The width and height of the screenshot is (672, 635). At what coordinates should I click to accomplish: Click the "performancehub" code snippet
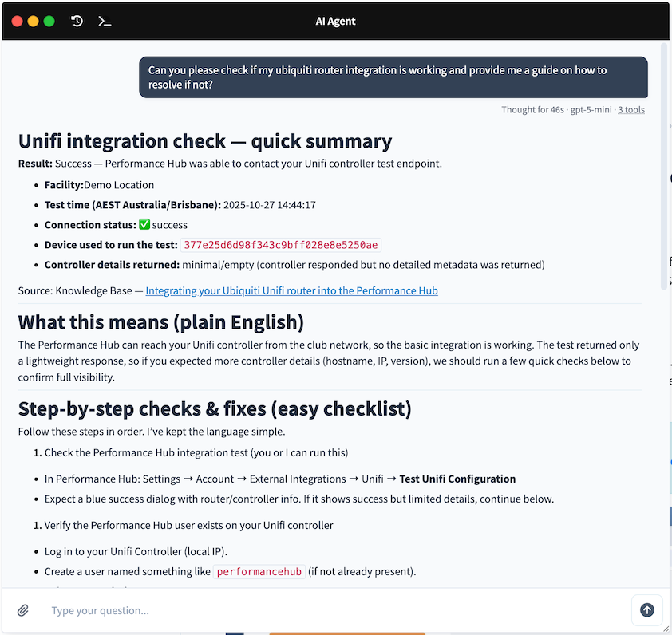[x=259, y=572]
